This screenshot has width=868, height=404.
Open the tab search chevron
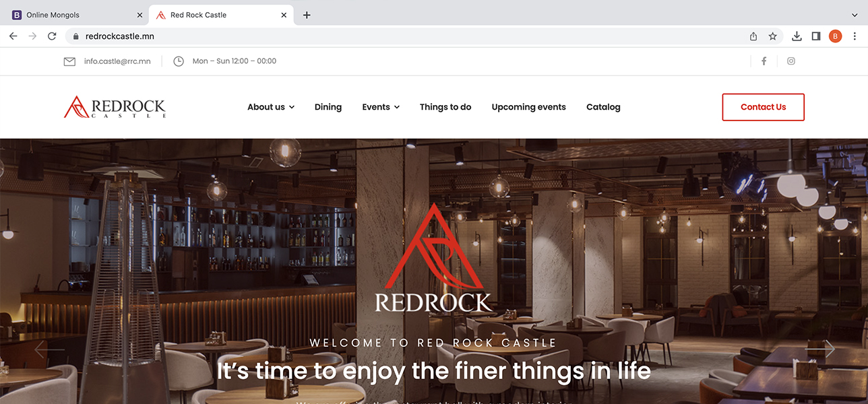(855, 15)
